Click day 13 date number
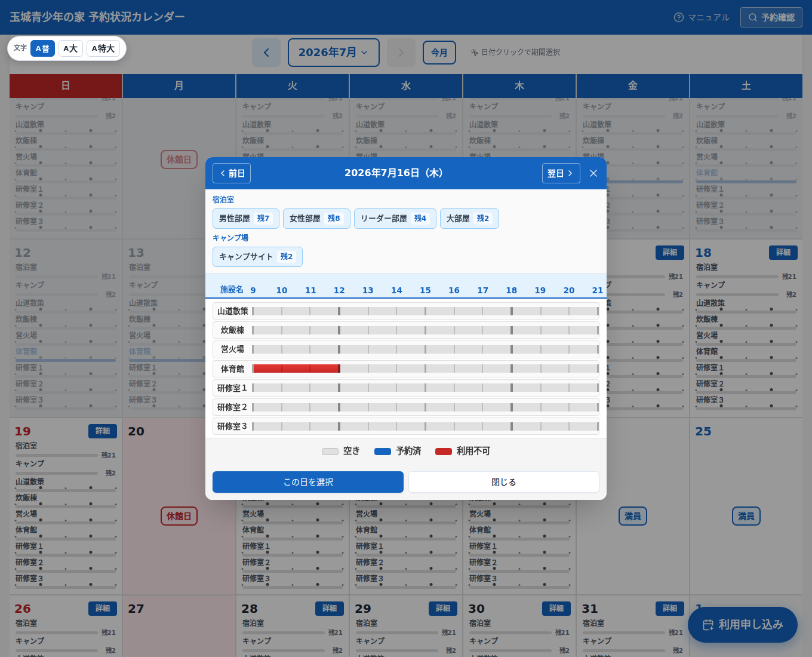Viewport: 812px width, 657px height. (136, 253)
